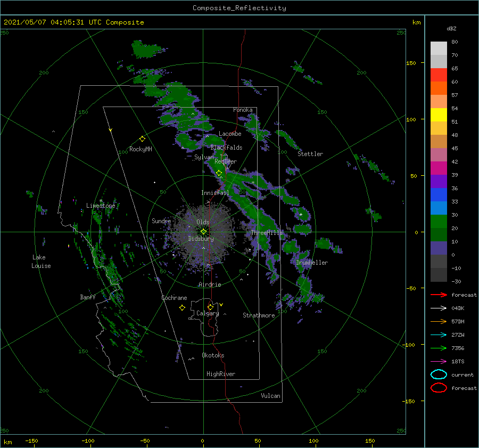Click the magenta swatch below 42 dBZ
Screen dimensions: 479x448
pos(439,168)
